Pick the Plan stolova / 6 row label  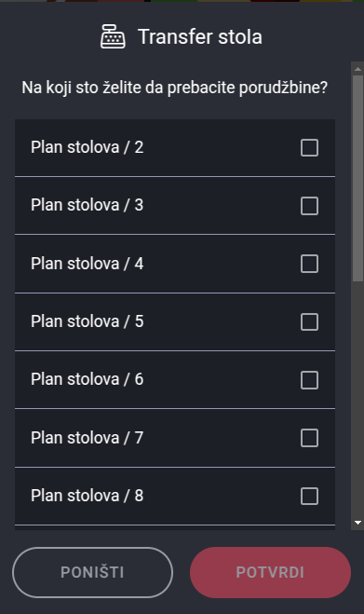point(88,379)
